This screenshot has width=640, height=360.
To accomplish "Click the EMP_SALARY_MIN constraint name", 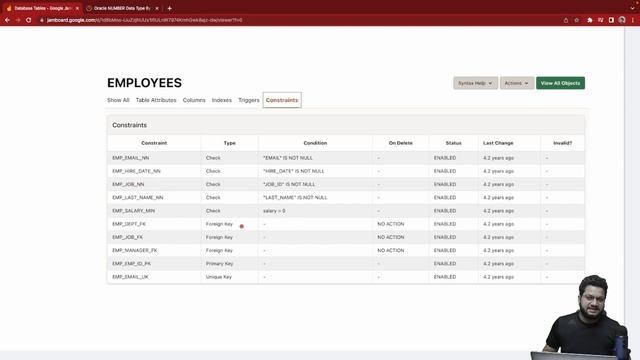I will click(133, 211).
